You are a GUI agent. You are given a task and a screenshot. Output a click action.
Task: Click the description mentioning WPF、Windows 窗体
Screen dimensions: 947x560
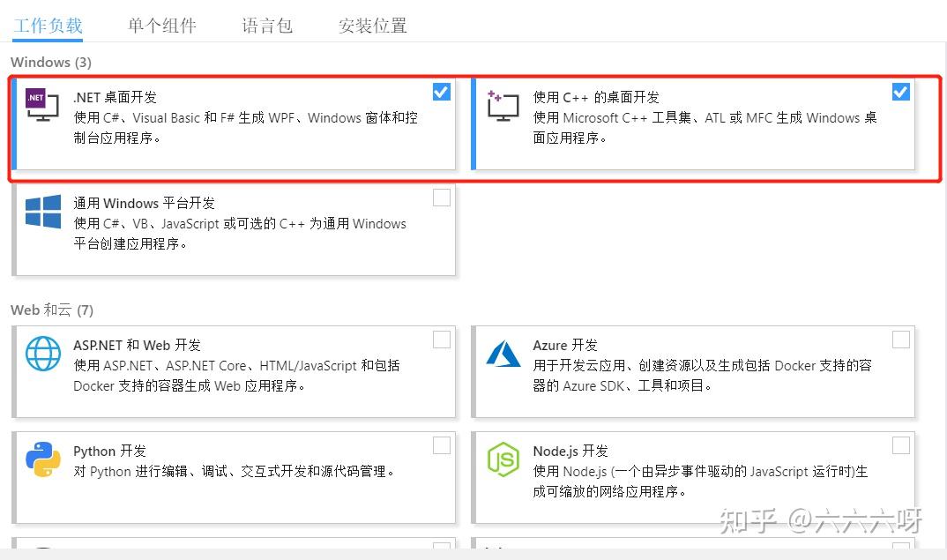coord(245,128)
